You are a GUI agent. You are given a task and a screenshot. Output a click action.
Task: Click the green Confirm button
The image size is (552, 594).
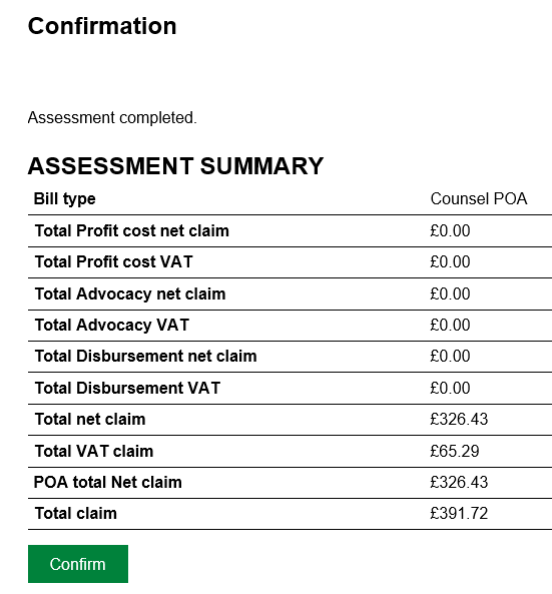pyautogui.click(x=78, y=564)
